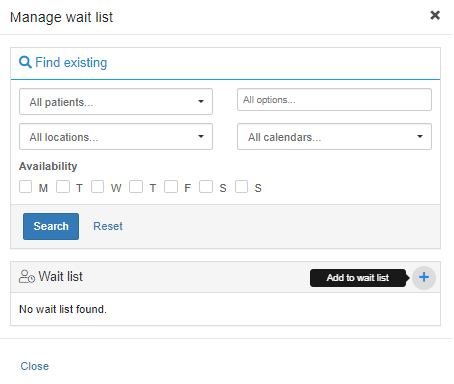454x384 pixels.
Task: Click the Wait list panel header
Action: (225, 277)
